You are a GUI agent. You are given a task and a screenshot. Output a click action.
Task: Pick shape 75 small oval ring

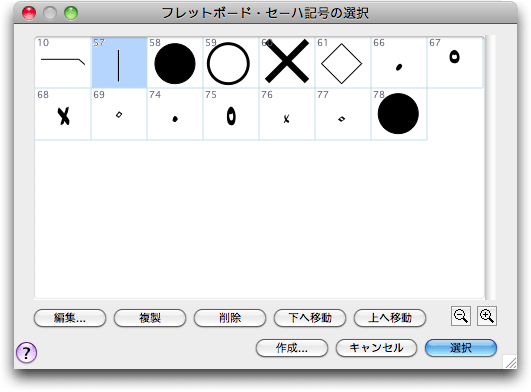click(231, 114)
